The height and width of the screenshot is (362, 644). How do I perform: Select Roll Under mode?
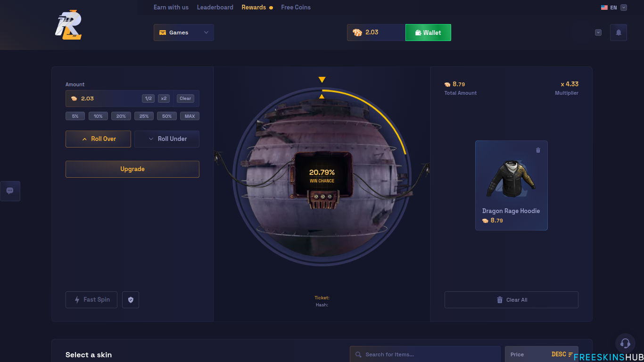[167, 139]
